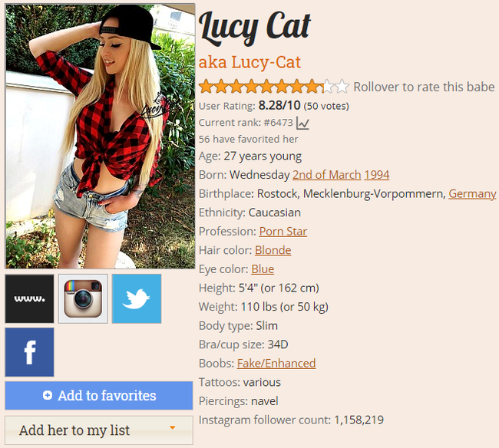Rate with the tenth star
This screenshot has height=448, width=499.
coord(342,87)
